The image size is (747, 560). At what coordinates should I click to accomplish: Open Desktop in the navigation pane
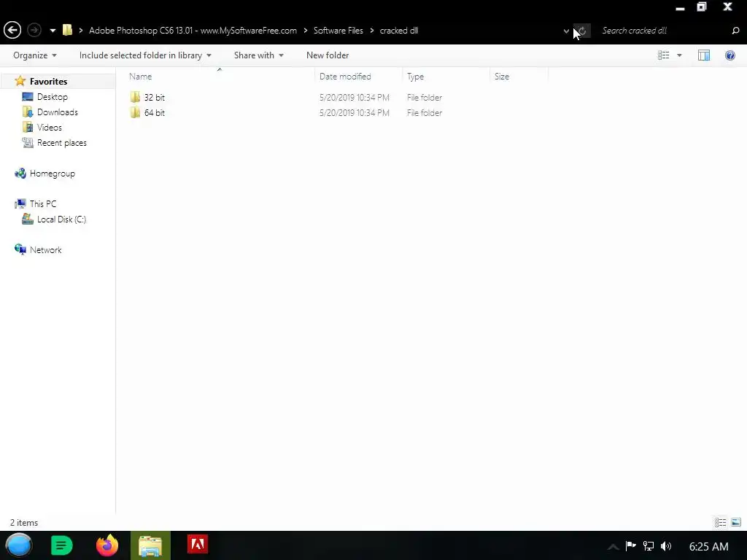53,97
